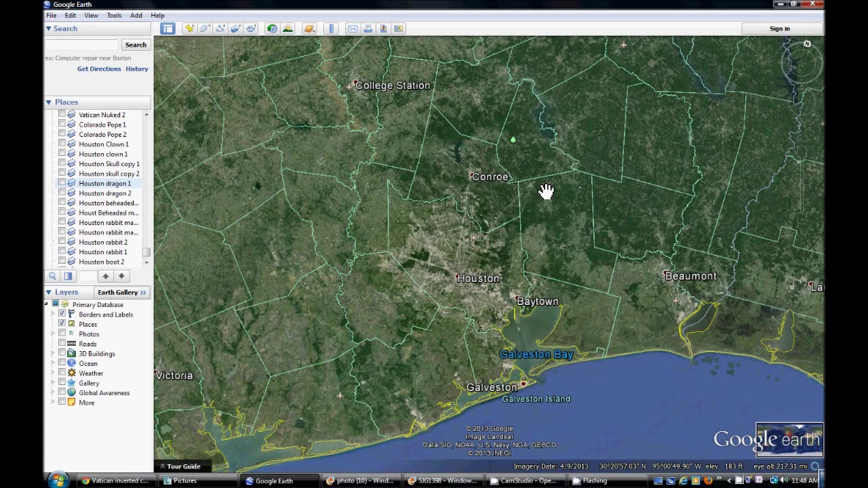
Task: Select the Ruler tool
Action: coord(331,28)
